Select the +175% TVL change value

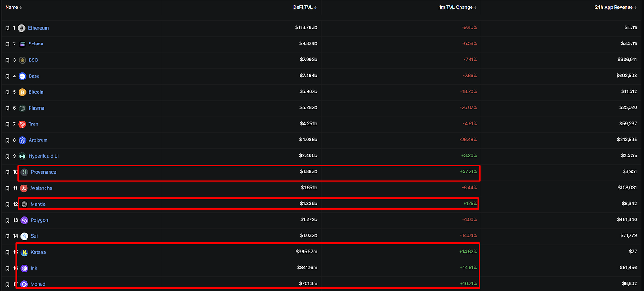[470, 204]
